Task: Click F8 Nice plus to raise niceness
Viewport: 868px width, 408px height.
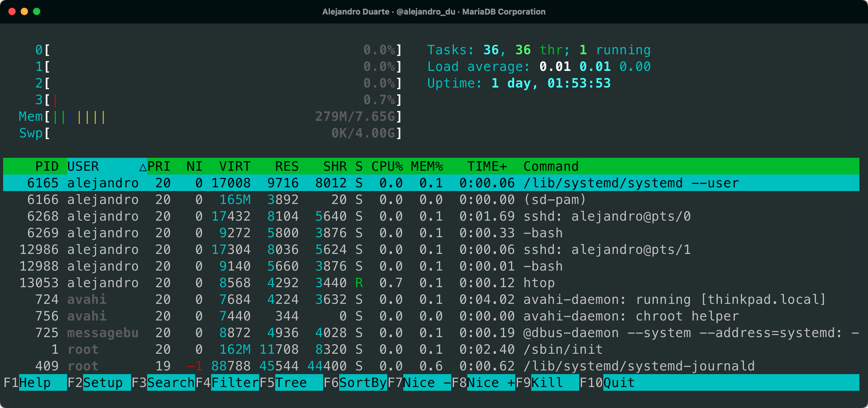Action: (491, 382)
